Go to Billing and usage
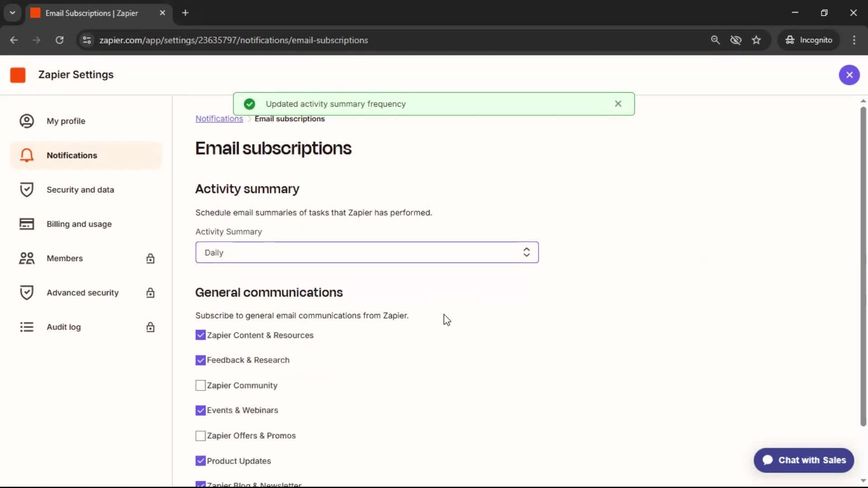The height and width of the screenshot is (488, 868). tap(86, 224)
